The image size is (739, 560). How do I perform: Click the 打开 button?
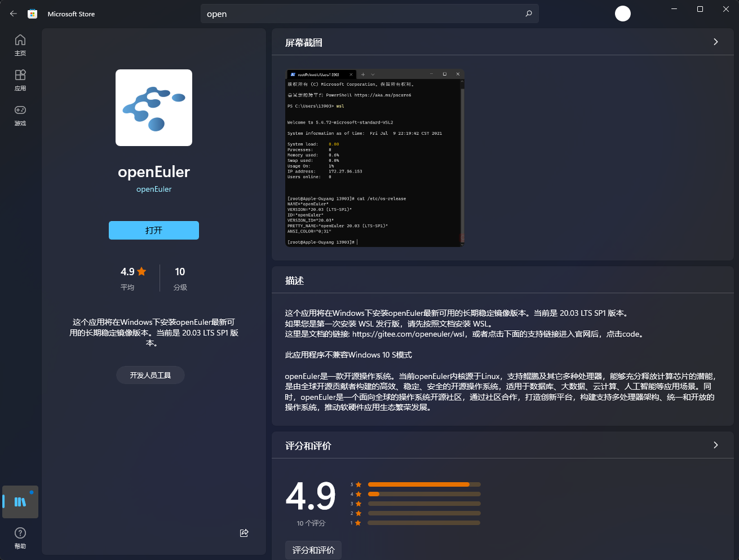point(154,230)
